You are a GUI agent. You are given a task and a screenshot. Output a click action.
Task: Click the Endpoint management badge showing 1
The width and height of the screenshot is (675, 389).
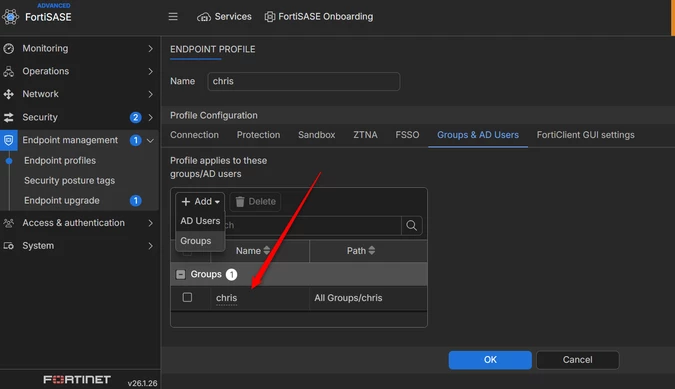pyautogui.click(x=136, y=140)
